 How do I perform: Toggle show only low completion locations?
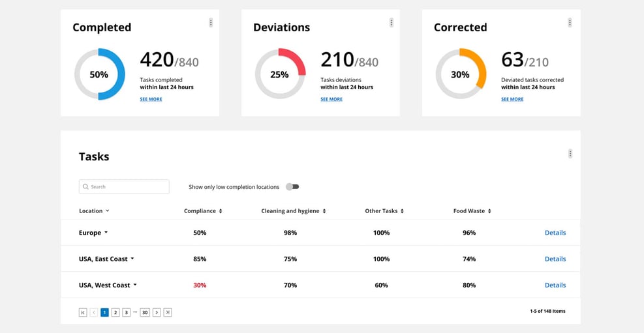pos(293,187)
